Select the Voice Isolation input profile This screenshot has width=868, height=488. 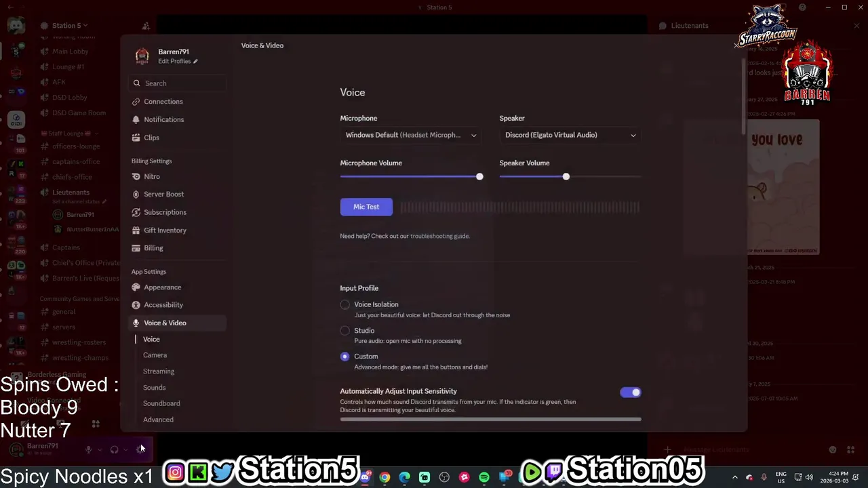pos(345,305)
